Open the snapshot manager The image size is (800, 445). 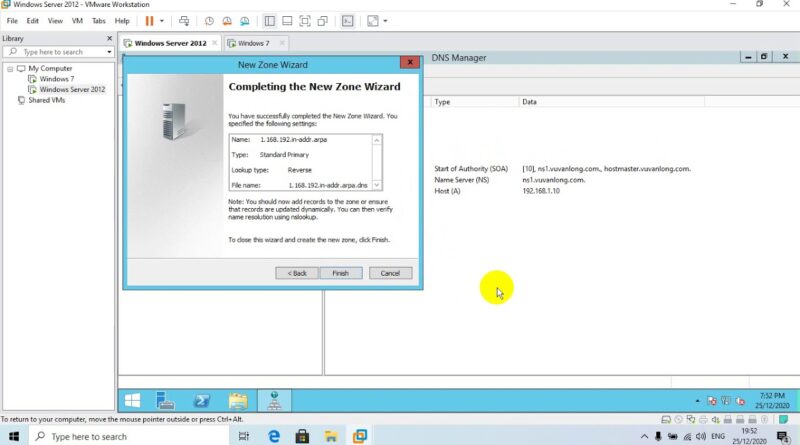click(245, 21)
